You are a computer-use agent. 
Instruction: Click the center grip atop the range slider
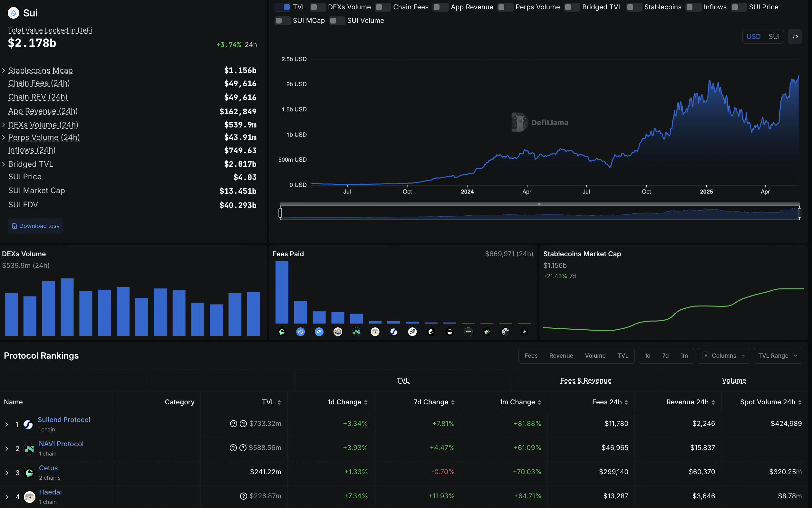click(540, 204)
